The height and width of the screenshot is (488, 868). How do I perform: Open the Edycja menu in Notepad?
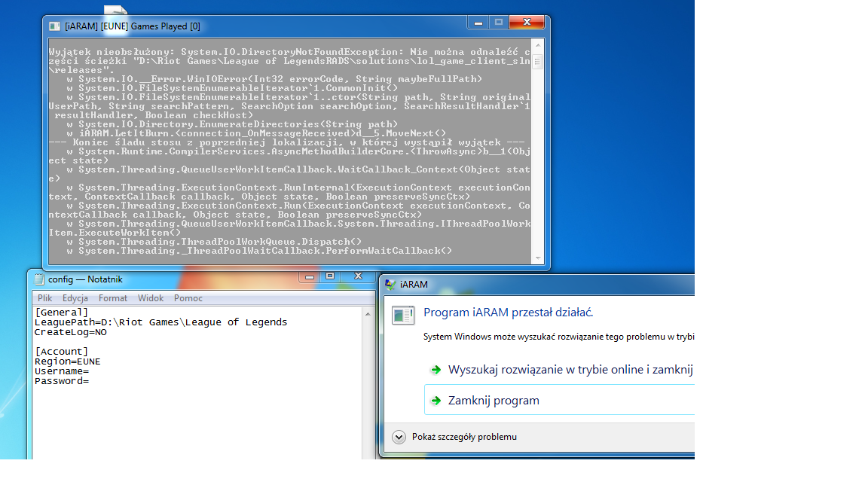pyautogui.click(x=75, y=298)
